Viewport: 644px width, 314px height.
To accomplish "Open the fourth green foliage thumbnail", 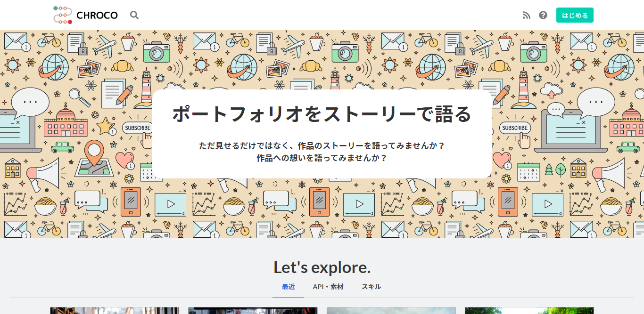I will [x=529, y=311].
